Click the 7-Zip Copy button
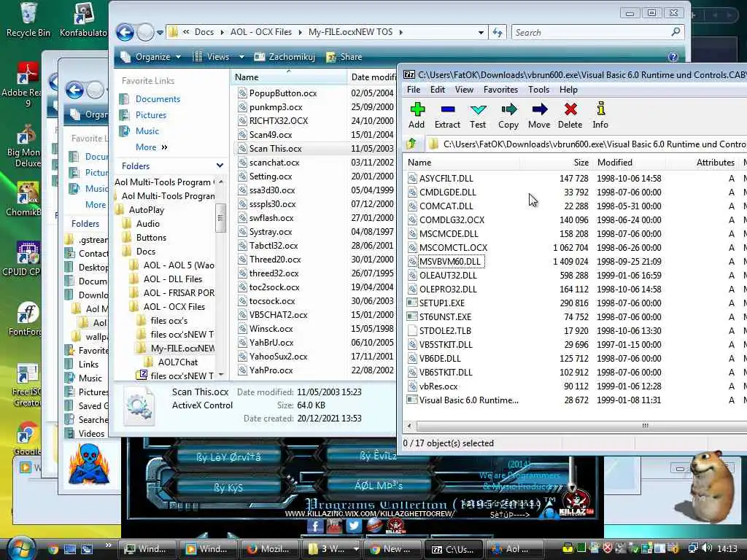Viewport: 747px width, 560px height. [508, 116]
